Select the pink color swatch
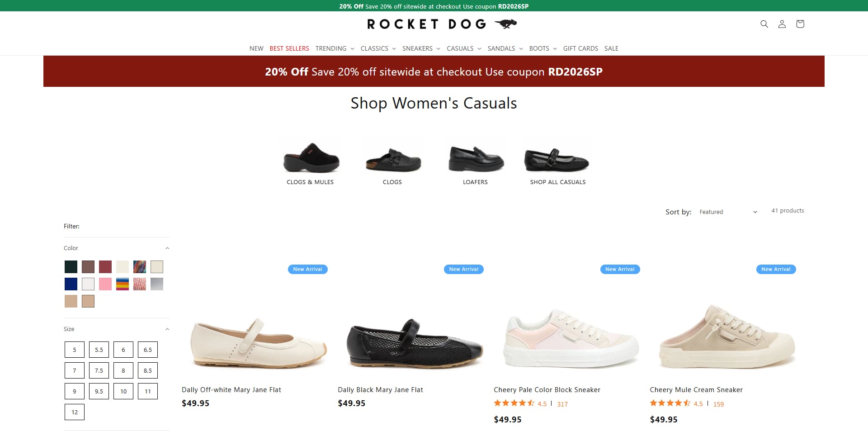The width and height of the screenshot is (868, 431). [x=105, y=284]
